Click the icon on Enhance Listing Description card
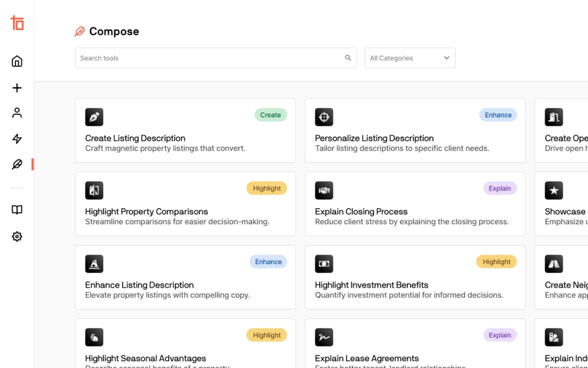 point(94,264)
